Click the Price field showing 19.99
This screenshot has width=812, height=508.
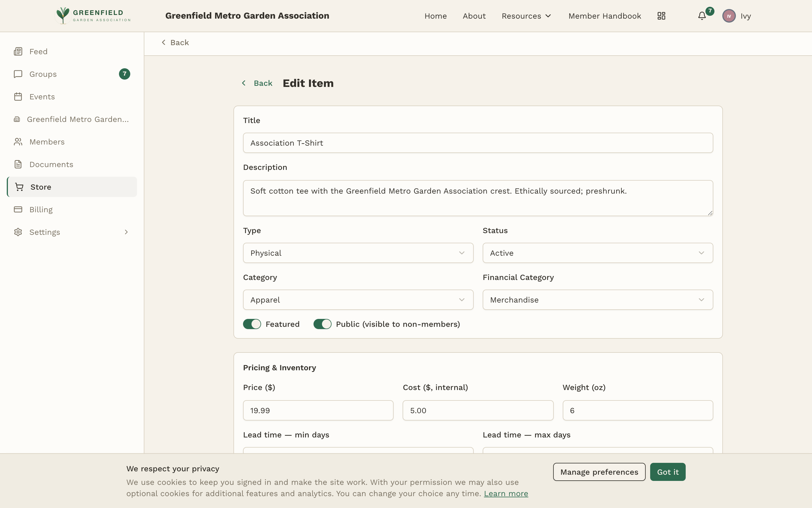click(318, 410)
